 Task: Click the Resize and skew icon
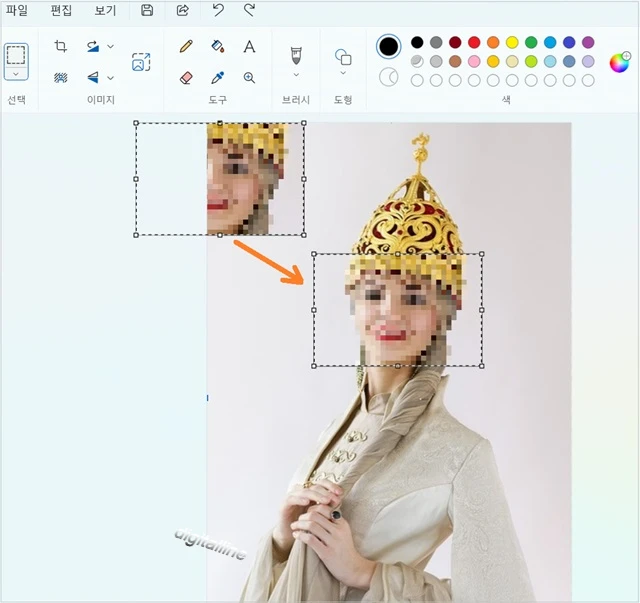[93, 46]
